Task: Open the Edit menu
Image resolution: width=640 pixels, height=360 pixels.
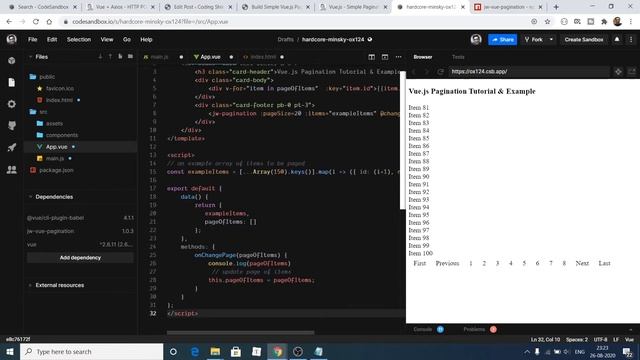Action: click(52, 40)
